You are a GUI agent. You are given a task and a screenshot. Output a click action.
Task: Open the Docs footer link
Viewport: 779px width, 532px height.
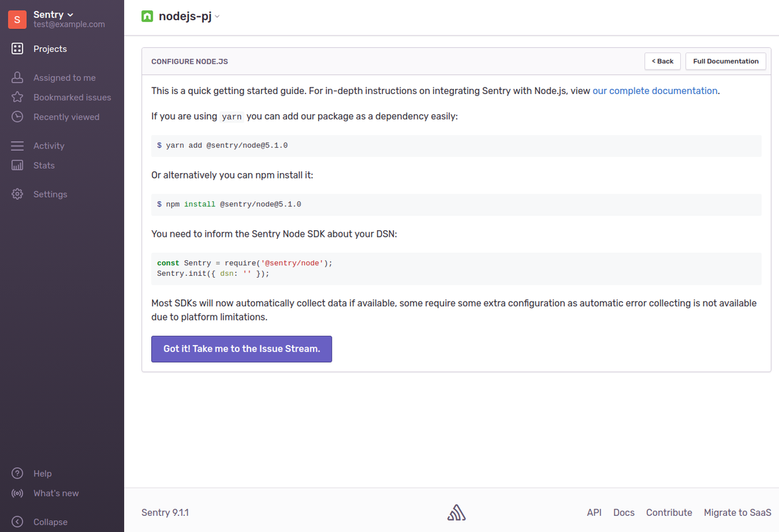click(x=624, y=513)
